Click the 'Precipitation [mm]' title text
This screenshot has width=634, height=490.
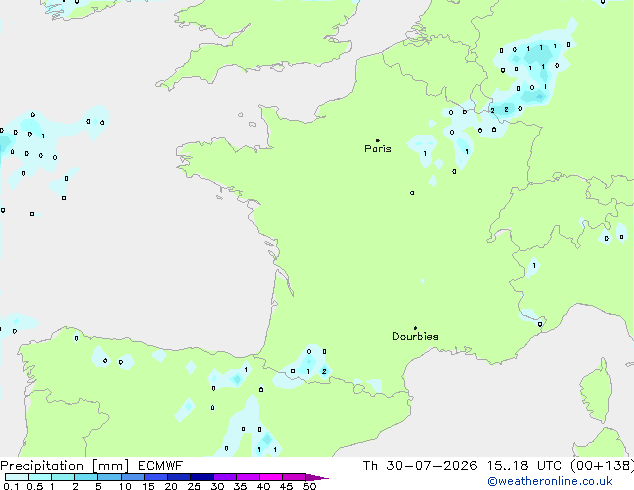[x=65, y=466]
